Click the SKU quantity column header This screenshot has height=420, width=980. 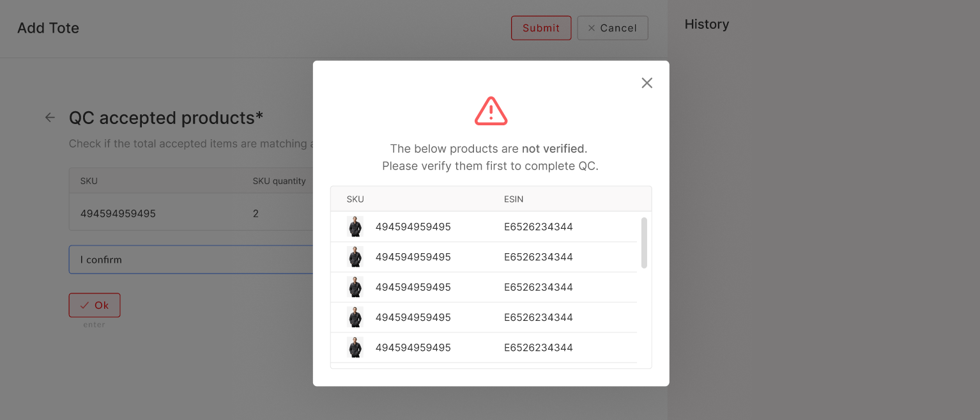point(279,181)
